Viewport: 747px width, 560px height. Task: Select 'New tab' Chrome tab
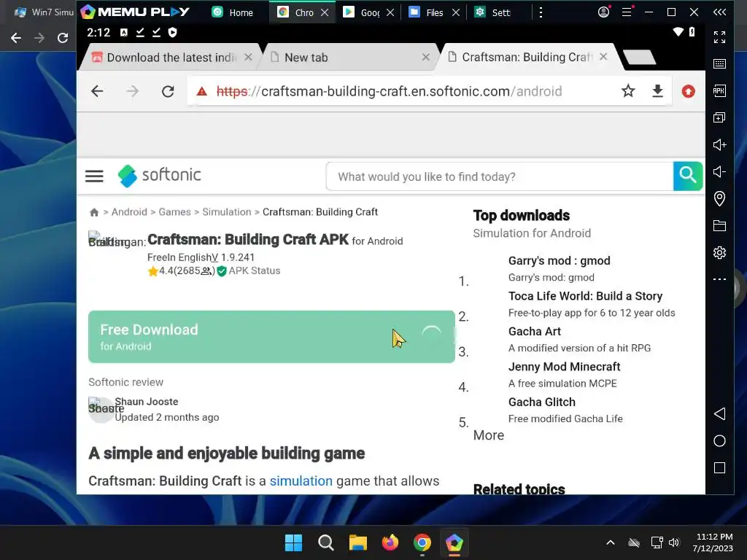click(x=306, y=58)
